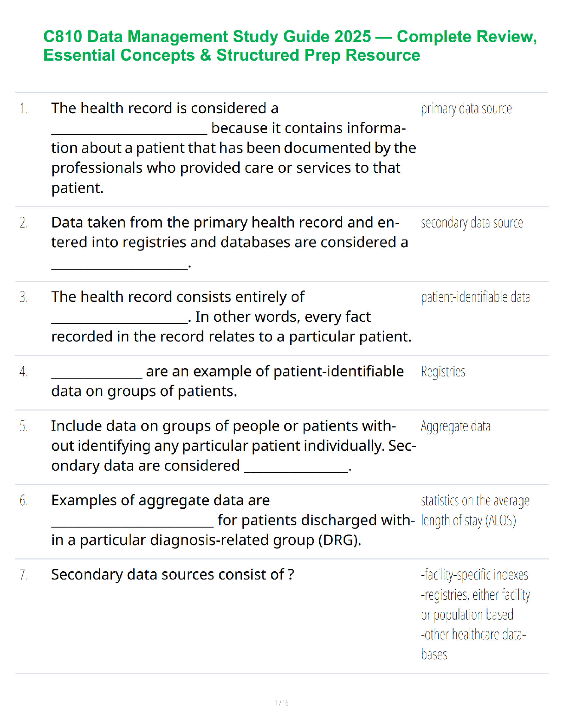Click the blank line in question 2

pos(119,267)
